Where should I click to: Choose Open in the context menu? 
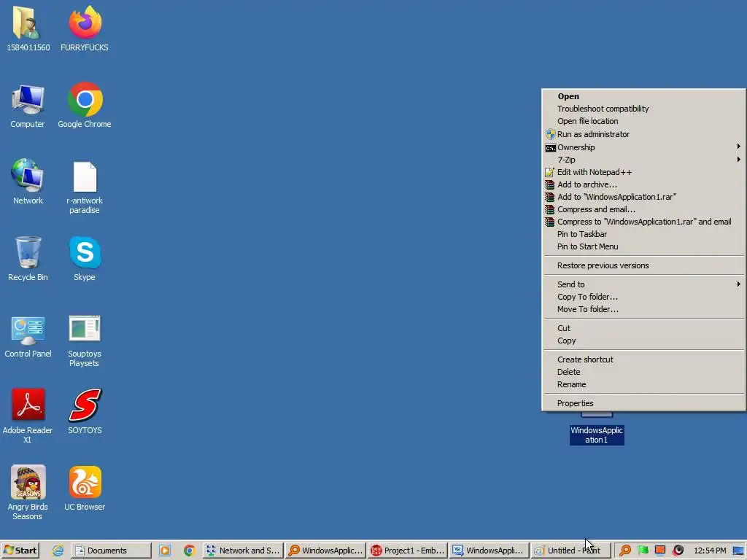point(644,96)
